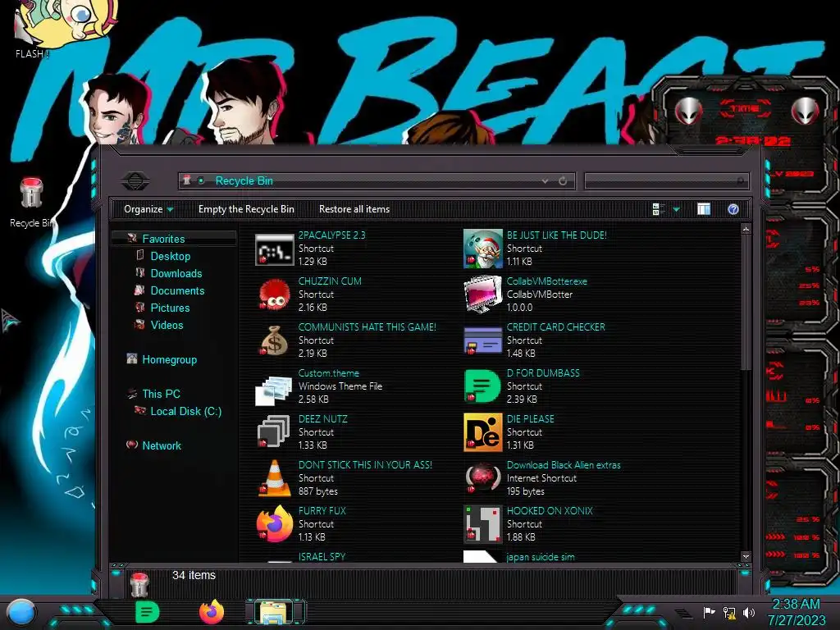This screenshot has height=630, width=840.
Task: Launch Firefox from the taskbar
Action: point(212,612)
